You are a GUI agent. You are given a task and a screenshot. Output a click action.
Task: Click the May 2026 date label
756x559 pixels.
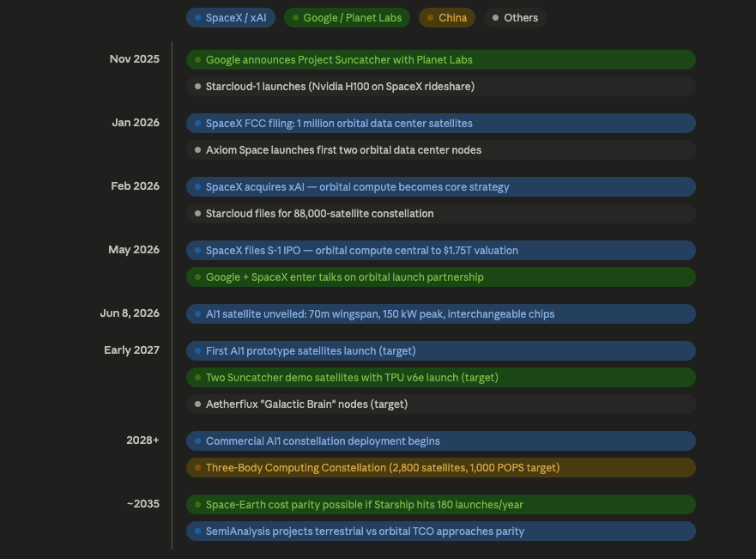pyautogui.click(x=134, y=250)
